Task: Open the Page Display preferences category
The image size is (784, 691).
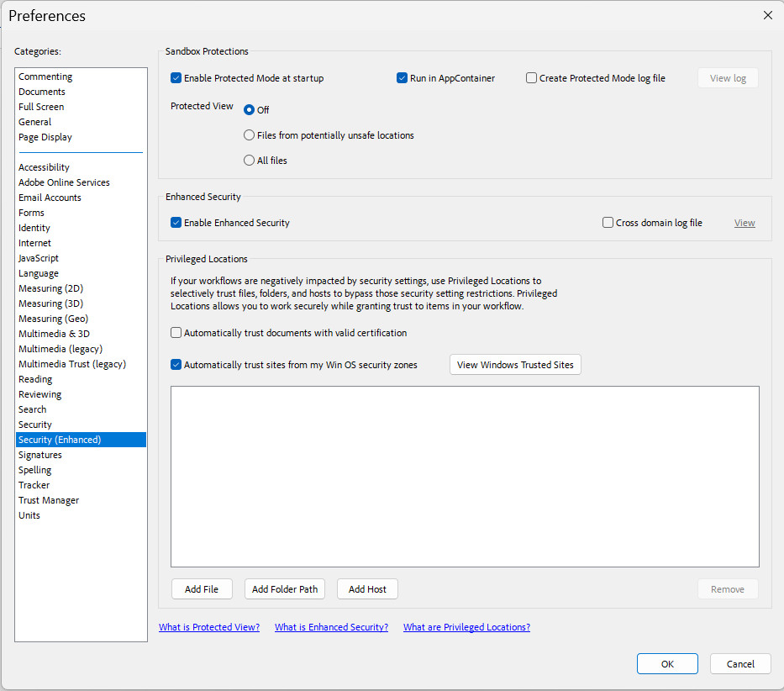Action: [45, 137]
